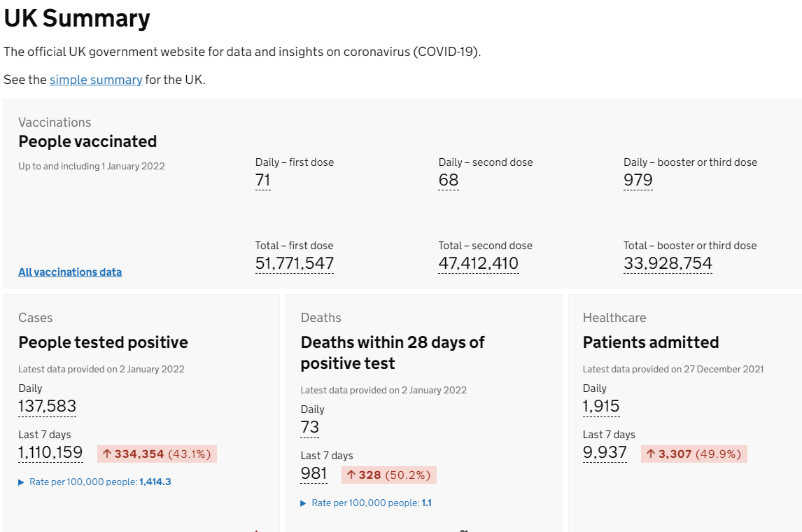
Task: Click 'Latest data provided on 27 December 2021' text
Action: (673, 370)
